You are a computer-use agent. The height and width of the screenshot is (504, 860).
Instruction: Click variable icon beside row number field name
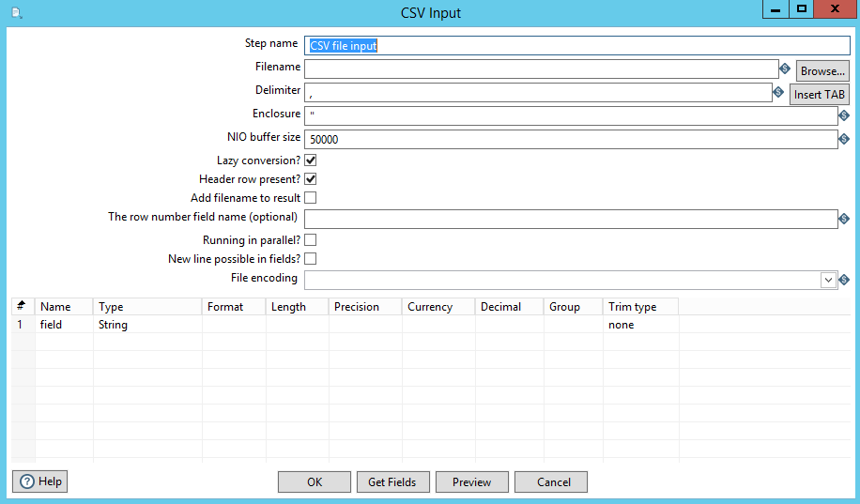pos(844,220)
